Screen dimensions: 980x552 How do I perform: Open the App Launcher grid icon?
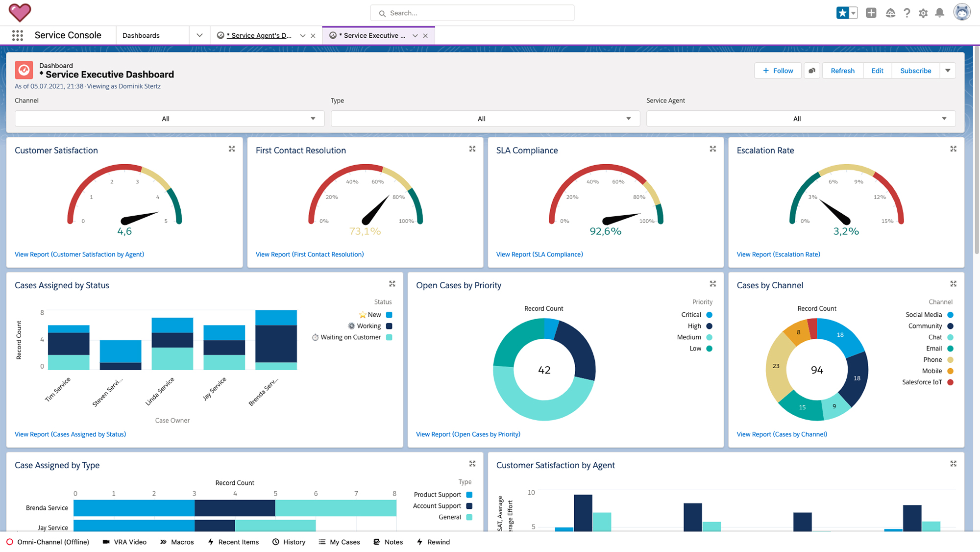[x=18, y=35]
